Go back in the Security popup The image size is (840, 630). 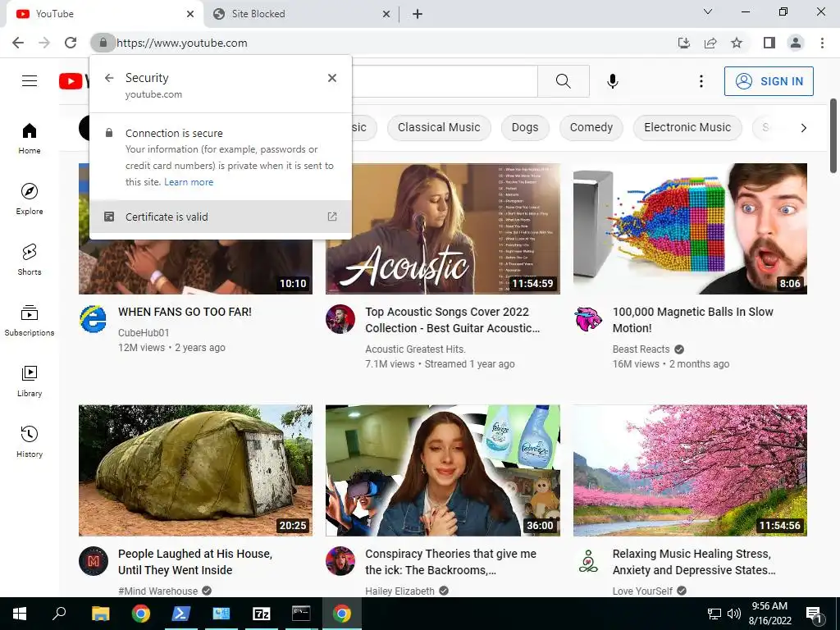tap(109, 78)
